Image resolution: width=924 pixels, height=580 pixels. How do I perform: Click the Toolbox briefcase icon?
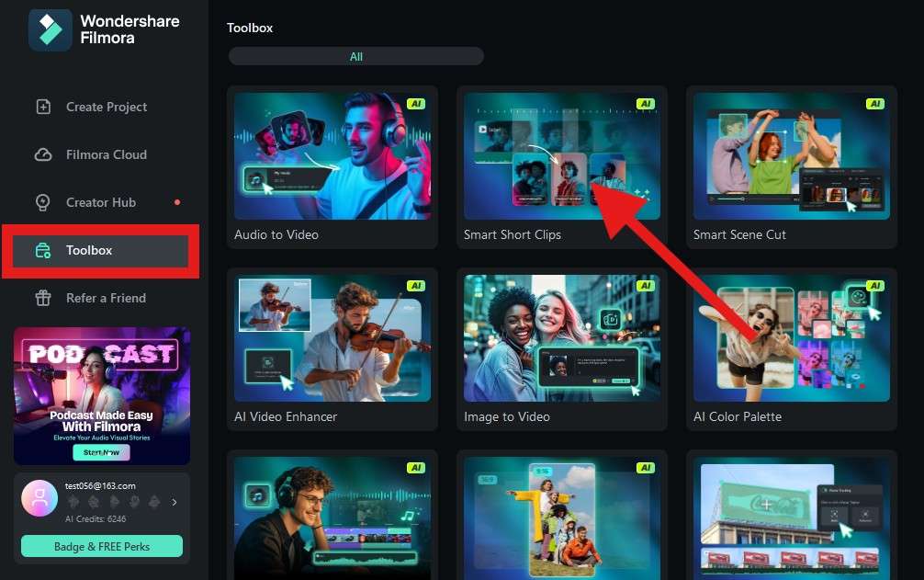pyautogui.click(x=43, y=251)
